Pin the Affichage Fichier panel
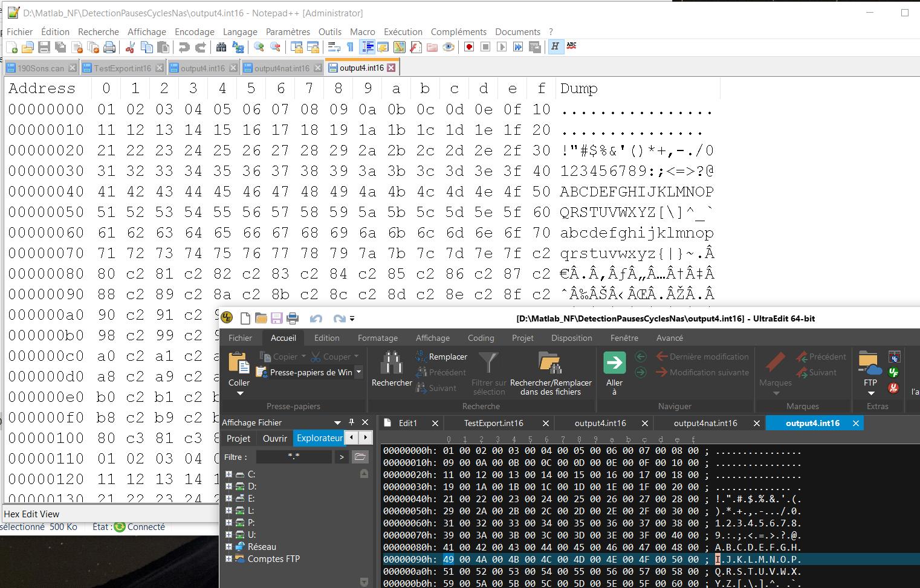Screen dimensions: 920x588 351,422
